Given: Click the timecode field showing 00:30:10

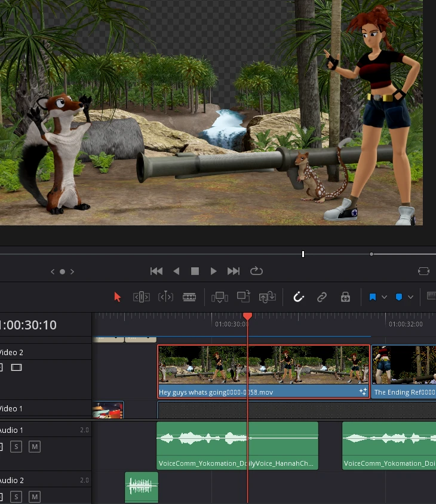Looking at the screenshot, I should [x=28, y=325].
